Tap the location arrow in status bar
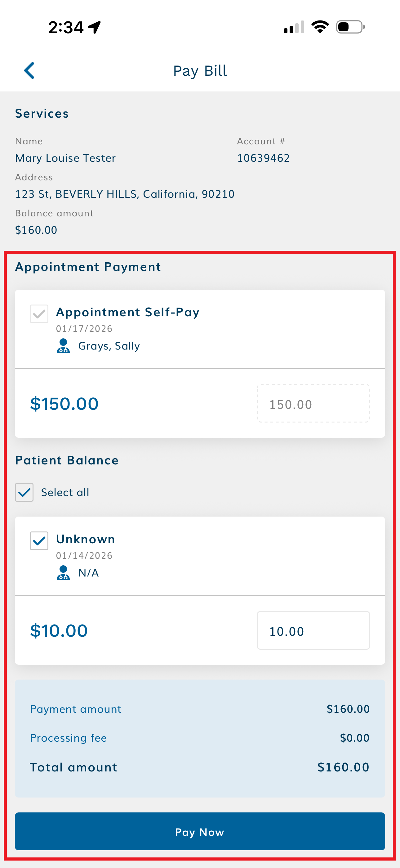Image resolution: width=400 pixels, height=868 pixels. point(95,27)
